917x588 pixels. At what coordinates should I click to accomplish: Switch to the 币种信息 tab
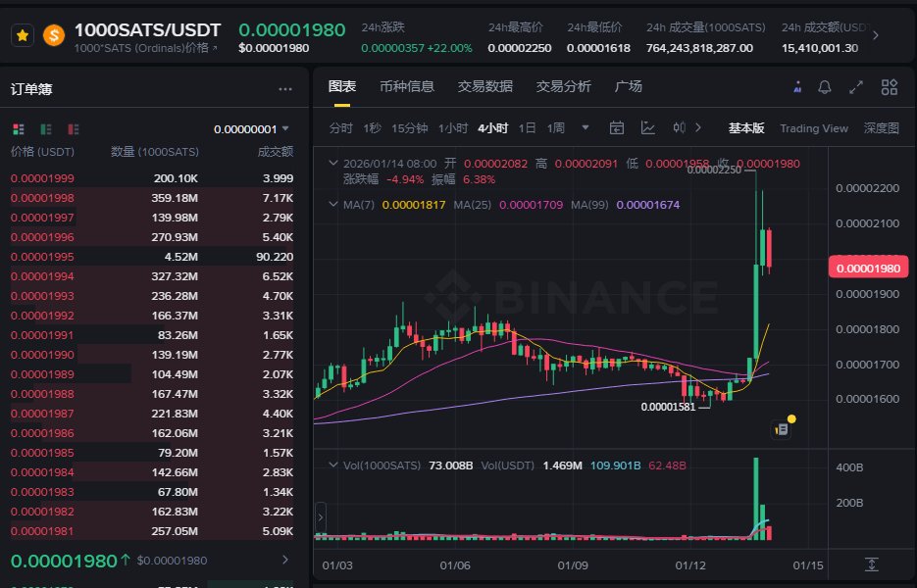[x=406, y=86]
